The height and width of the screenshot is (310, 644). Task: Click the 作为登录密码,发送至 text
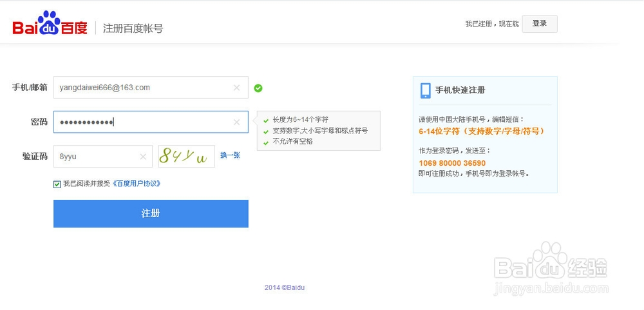pyautogui.click(x=455, y=151)
